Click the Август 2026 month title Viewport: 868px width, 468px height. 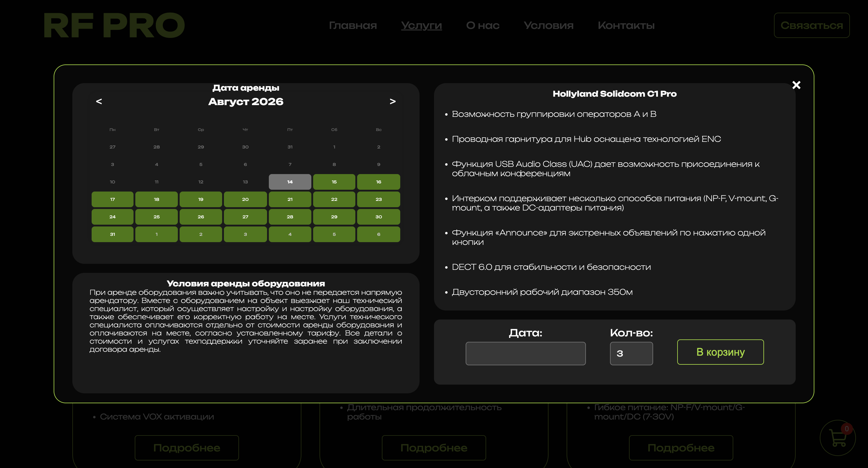point(246,102)
